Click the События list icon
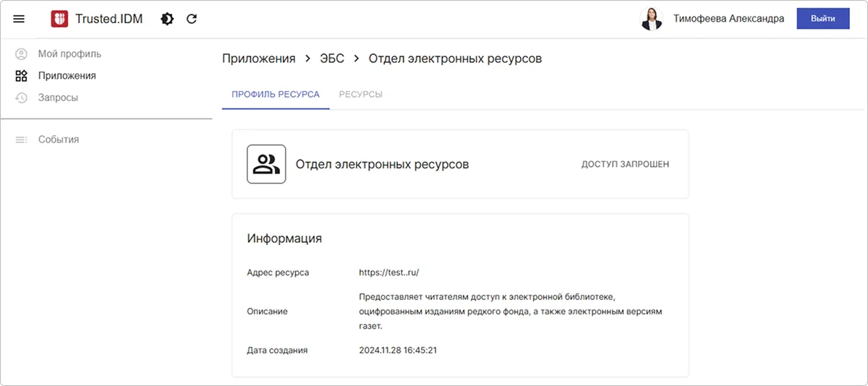868x386 pixels. click(22, 140)
